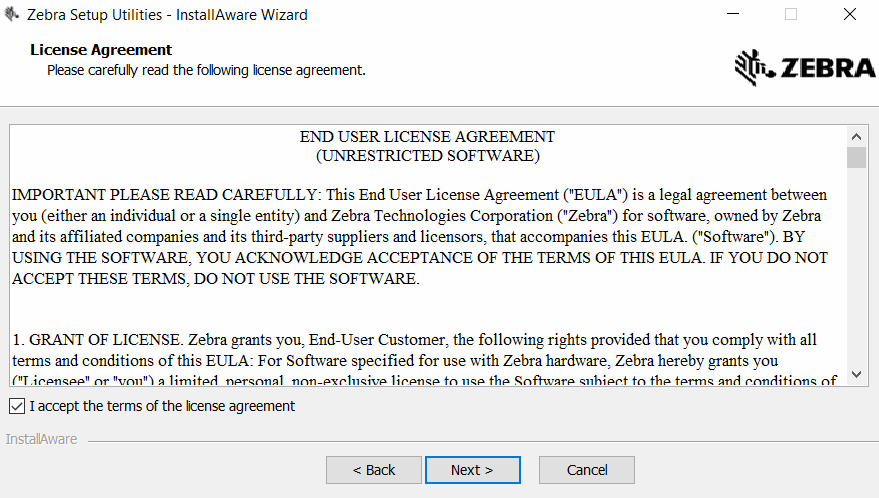Click the 'IMPORTANT PLEASE READ CAREFULLY' paragraph

(x=420, y=236)
